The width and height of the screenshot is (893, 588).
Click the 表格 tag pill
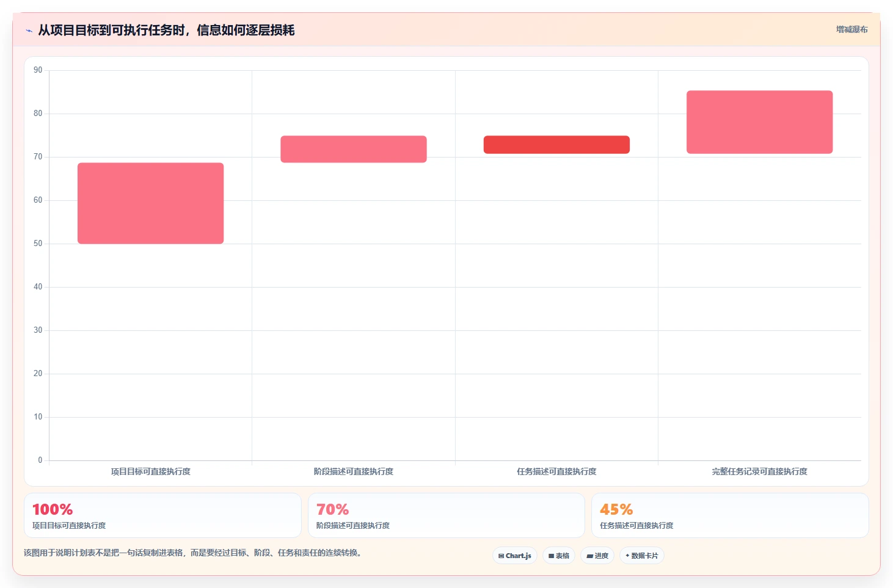click(x=559, y=556)
